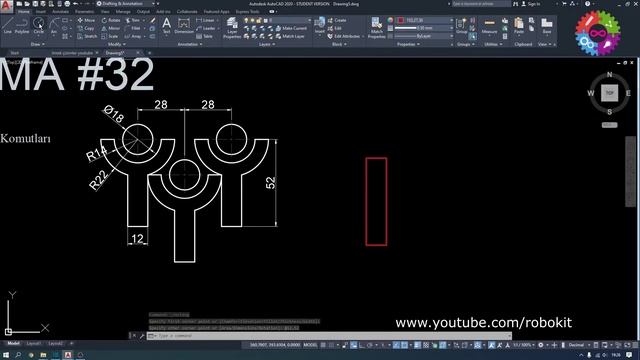Switch to Layout1 tab
The image size is (640, 360).
tap(33, 344)
